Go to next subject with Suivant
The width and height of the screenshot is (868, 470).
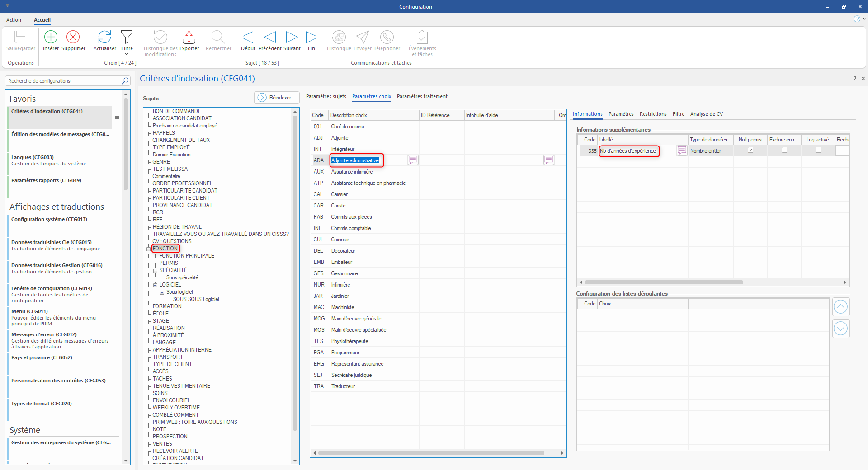[x=292, y=37]
